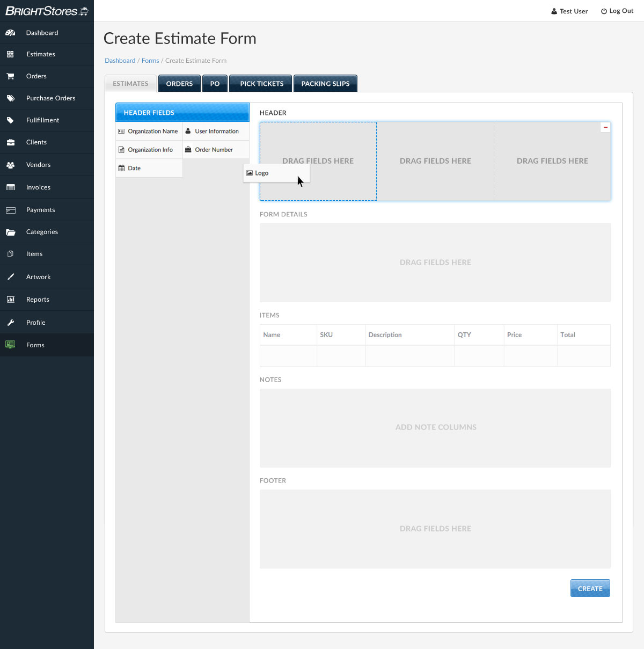644x649 pixels.
Task: Click the Payments credit card icon
Action: [10, 210]
